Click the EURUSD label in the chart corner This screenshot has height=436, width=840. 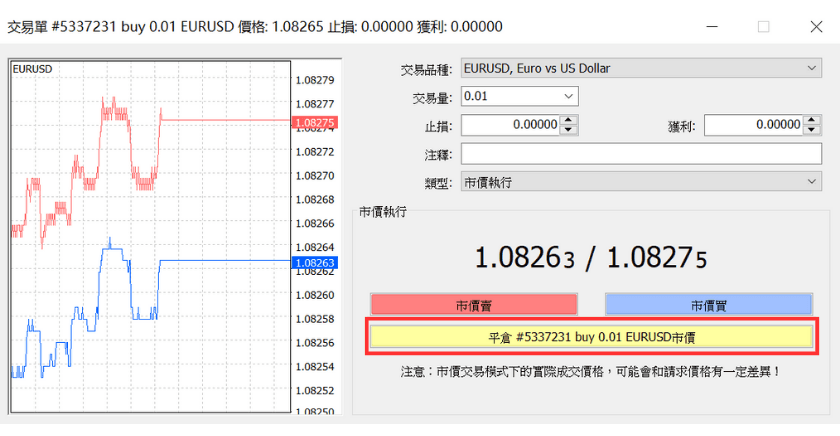33,69
